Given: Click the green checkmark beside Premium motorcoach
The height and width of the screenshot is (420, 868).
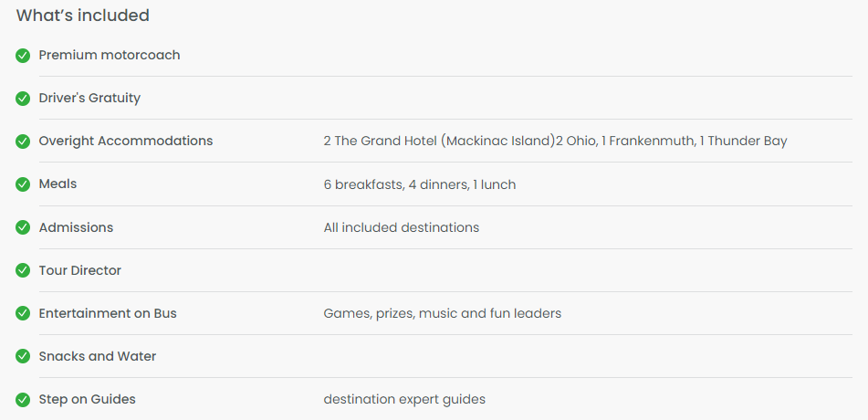Looking at the screenshot, I should [23, 56].
